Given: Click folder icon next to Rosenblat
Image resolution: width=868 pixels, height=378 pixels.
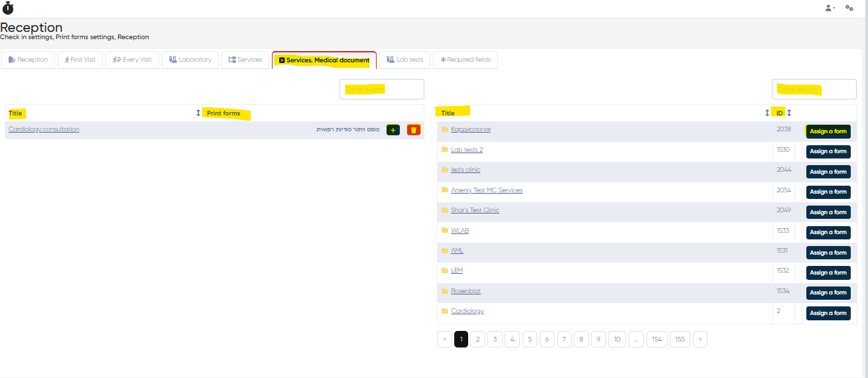Looking at the screenshot, I should coord(445,291).
